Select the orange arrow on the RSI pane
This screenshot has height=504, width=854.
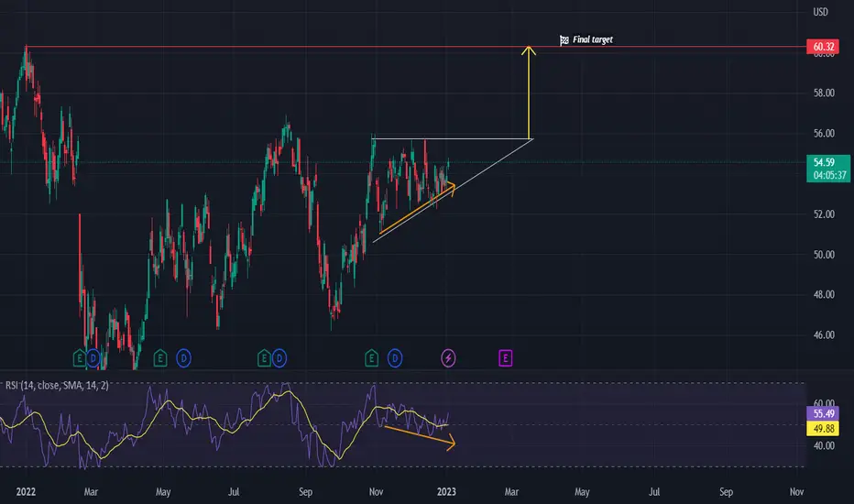coord(420,438)
